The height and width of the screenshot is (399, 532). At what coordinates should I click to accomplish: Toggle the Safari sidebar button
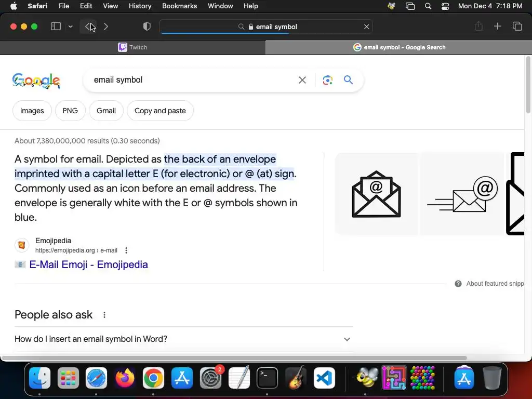coord(56,26)
